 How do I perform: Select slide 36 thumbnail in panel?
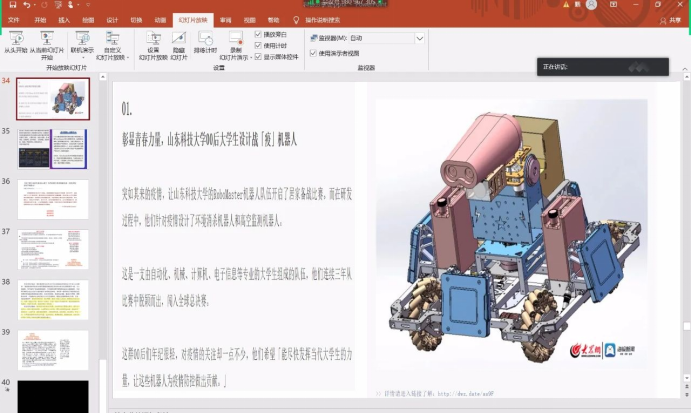[x=53, y=199]
